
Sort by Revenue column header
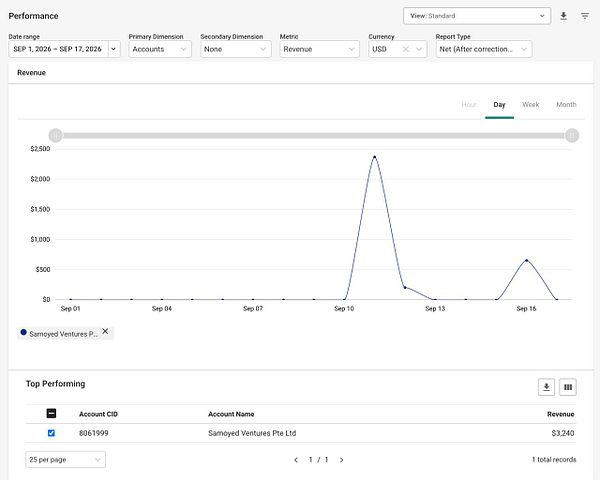coord(561,414)
